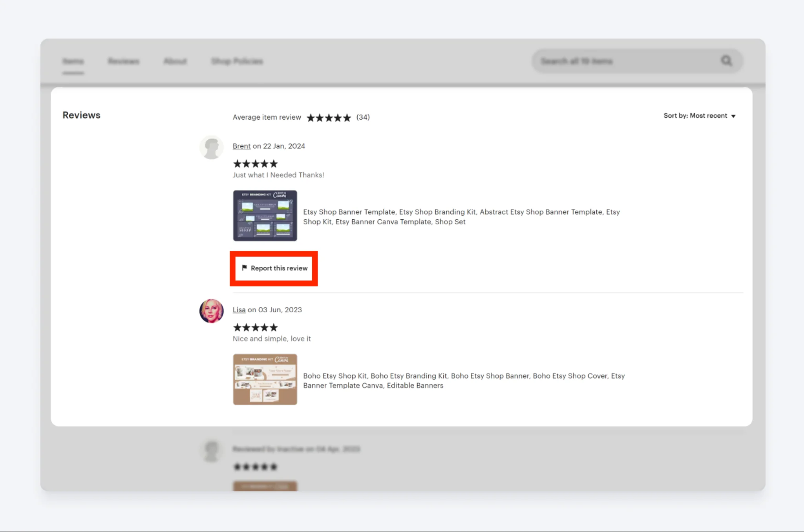Click Lisa's profile photo
This screenshot has width=804, height=532.
pyautogui.click(x=212, y=311)
